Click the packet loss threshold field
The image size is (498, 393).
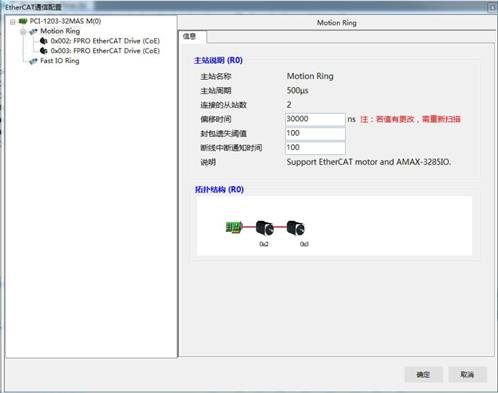[315, 134]
